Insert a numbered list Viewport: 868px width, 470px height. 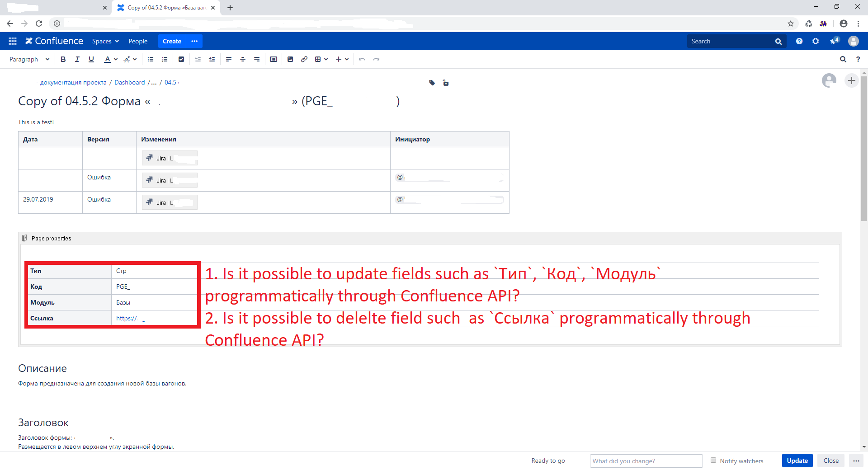click(165, 59)
